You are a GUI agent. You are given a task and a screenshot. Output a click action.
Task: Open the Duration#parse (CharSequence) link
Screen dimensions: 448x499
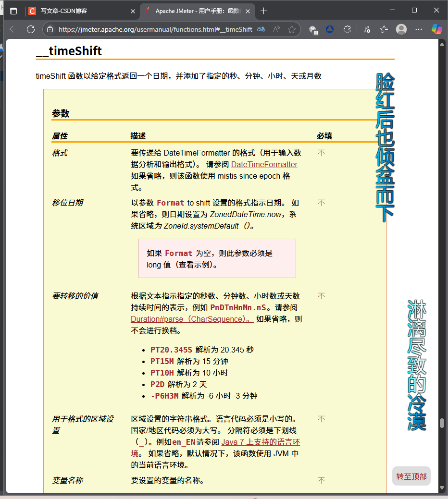pos(192,319)
